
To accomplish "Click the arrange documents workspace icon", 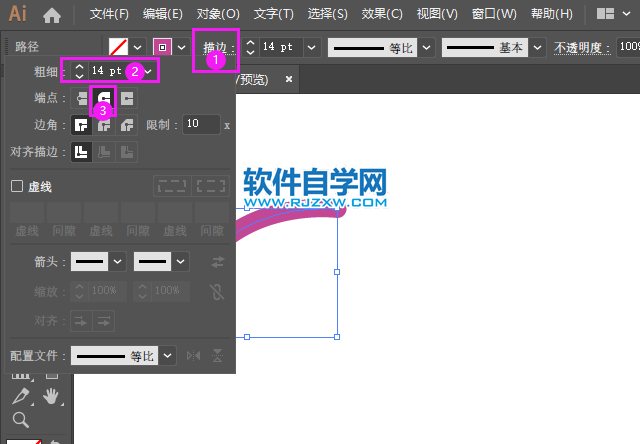I will point(605,14).
